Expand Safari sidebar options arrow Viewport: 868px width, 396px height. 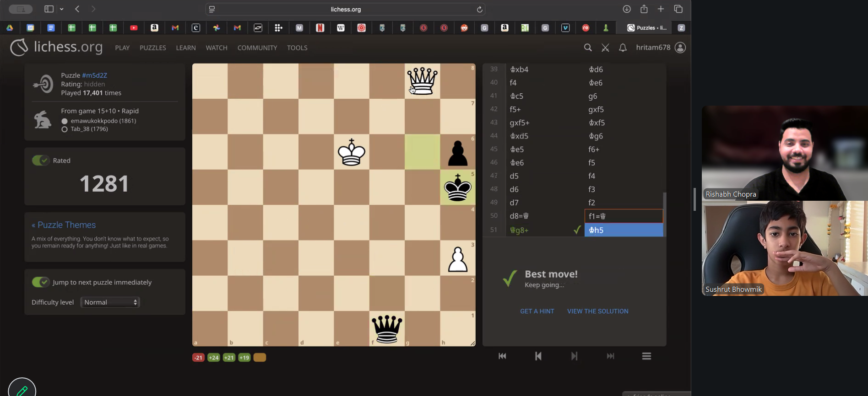[62, 9]
